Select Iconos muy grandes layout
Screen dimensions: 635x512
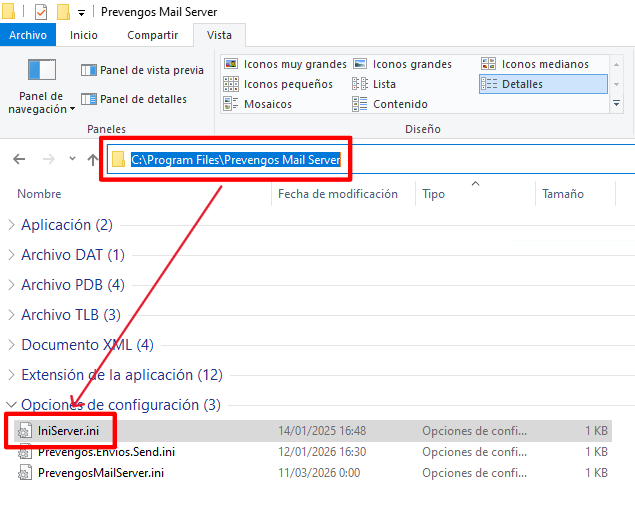click(x=285, y=64)
